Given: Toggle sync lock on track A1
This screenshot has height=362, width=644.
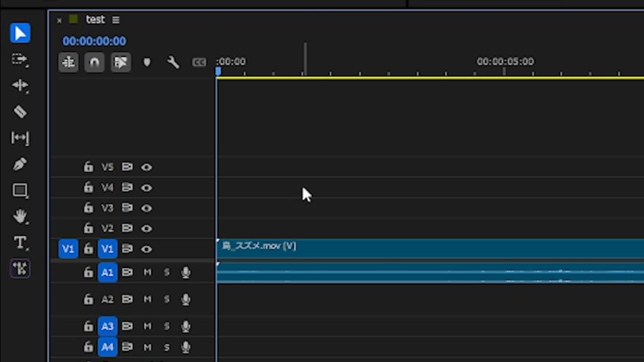Looking at the screenshot, I should tap(127, 272).
